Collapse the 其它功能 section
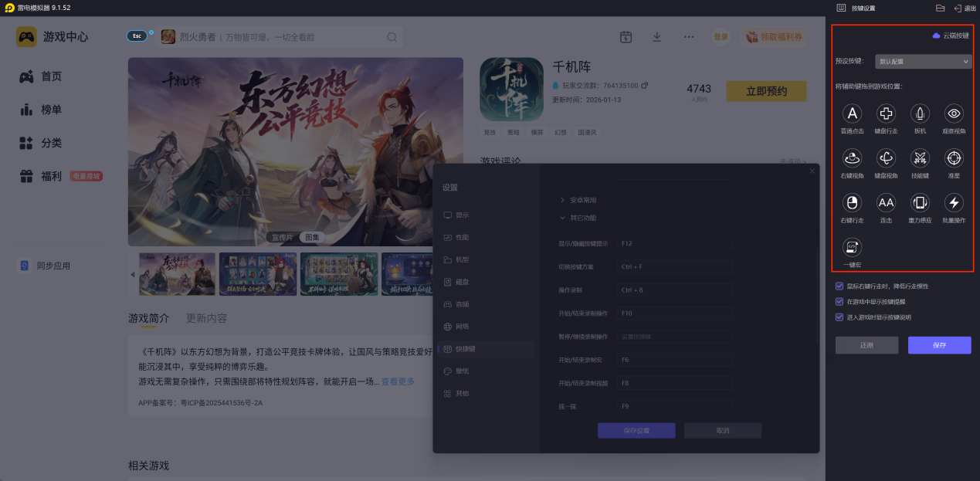980x481 pixels. click(x=578, y=218)
